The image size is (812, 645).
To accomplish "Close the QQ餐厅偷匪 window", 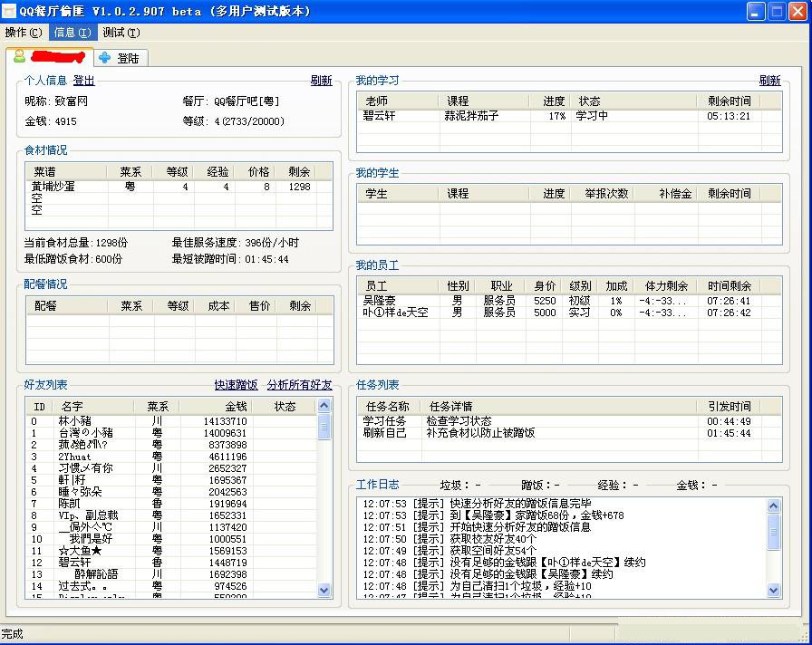I will pos(797,12).
